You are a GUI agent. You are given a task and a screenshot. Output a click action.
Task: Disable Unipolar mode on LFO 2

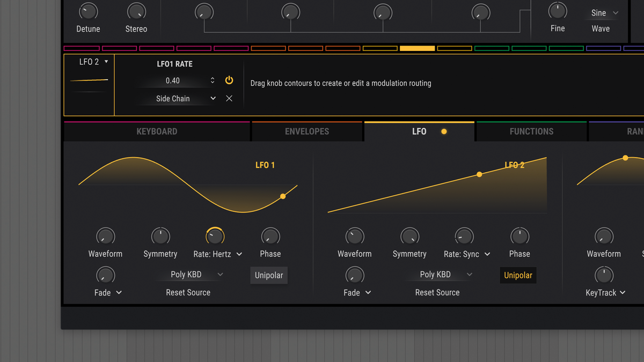click(x=518, y=275)
